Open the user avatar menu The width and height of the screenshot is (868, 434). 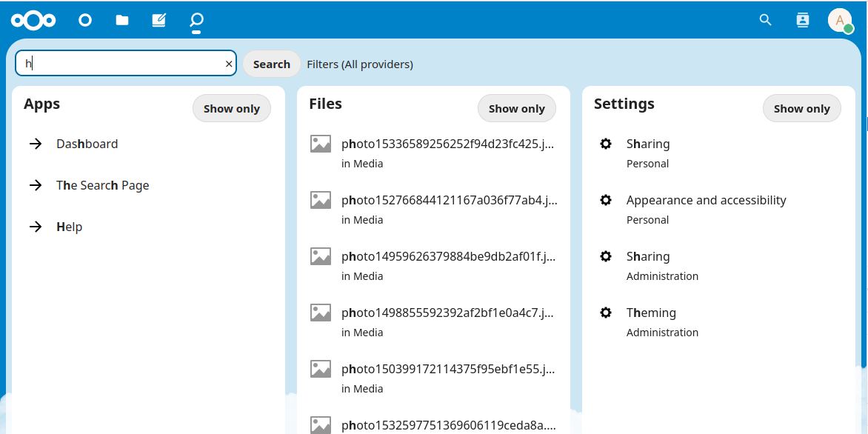[x=840, y=20]
